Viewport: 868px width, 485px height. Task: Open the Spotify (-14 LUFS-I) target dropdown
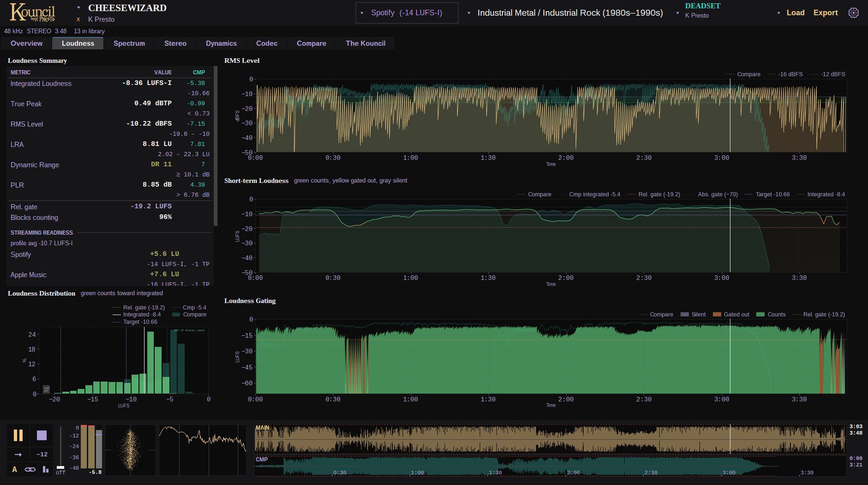click(x=407, y=13)
